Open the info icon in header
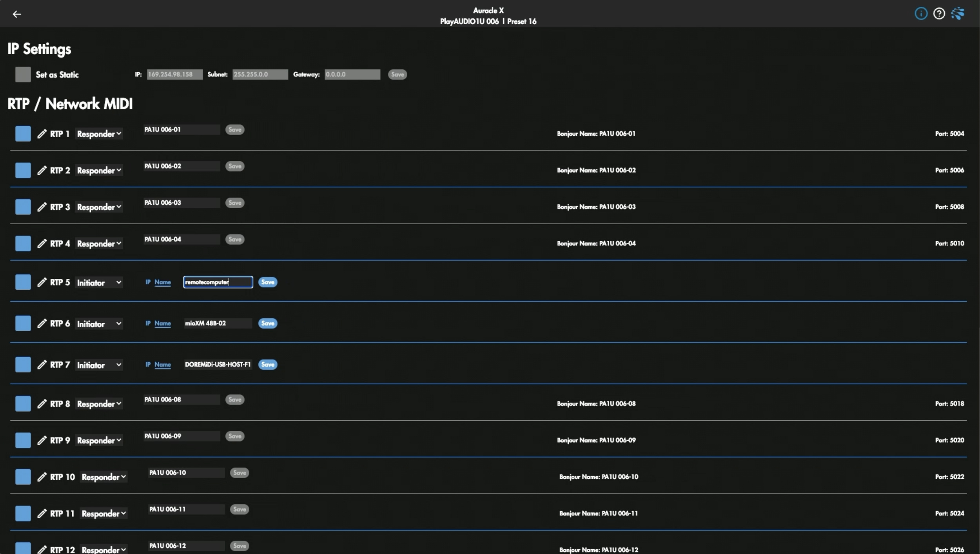 [x=921, y=14]
